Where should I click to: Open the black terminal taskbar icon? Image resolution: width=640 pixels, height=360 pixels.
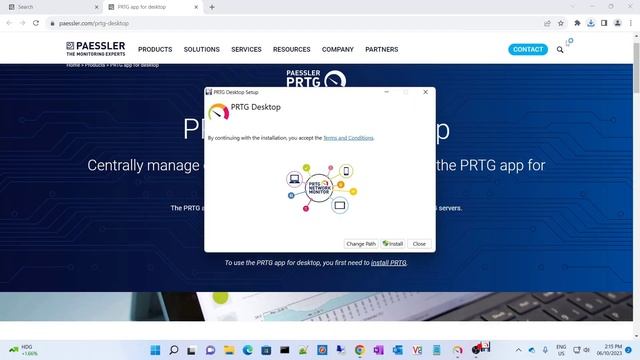284,350
